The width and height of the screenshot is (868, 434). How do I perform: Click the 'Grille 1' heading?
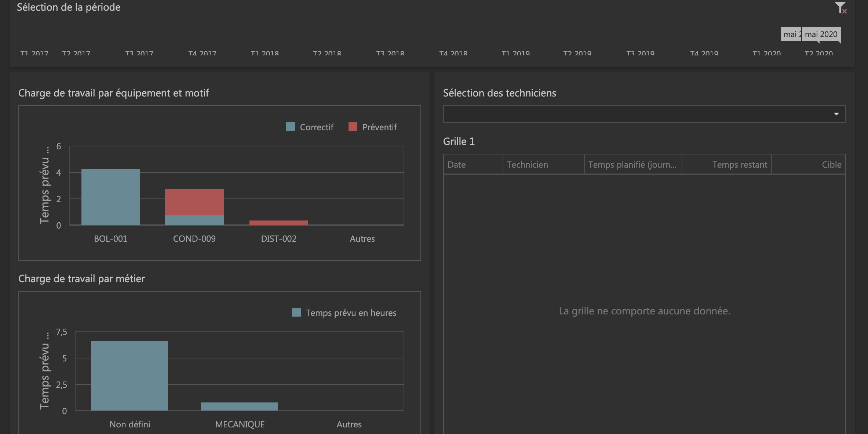pos(459,141)
